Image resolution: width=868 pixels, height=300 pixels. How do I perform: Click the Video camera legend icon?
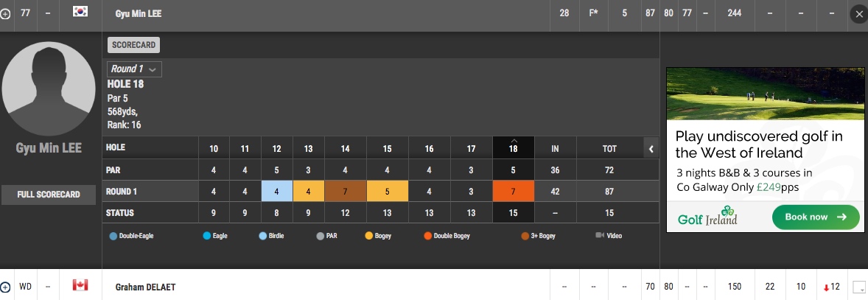600,237
